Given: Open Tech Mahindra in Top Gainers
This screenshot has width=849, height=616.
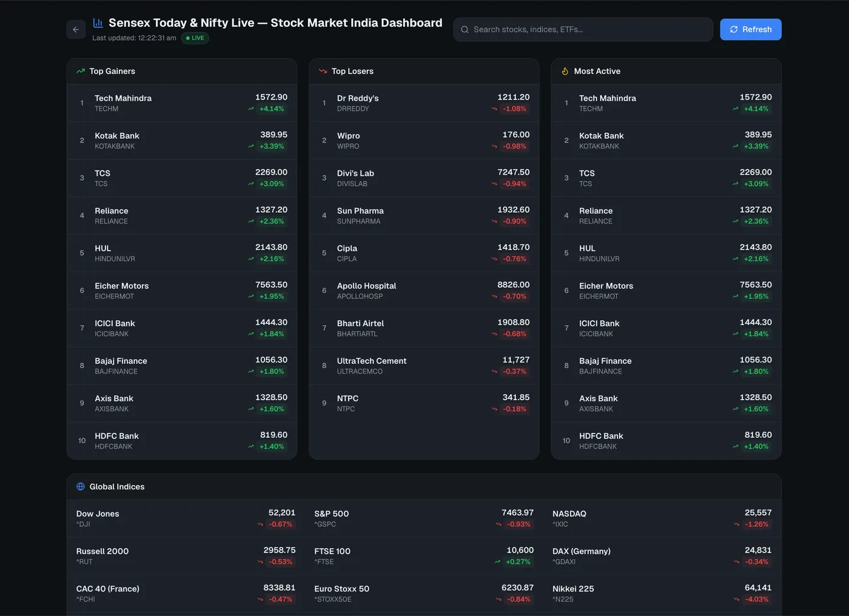Looking at the screenshot, I should (x=182, y=103).
